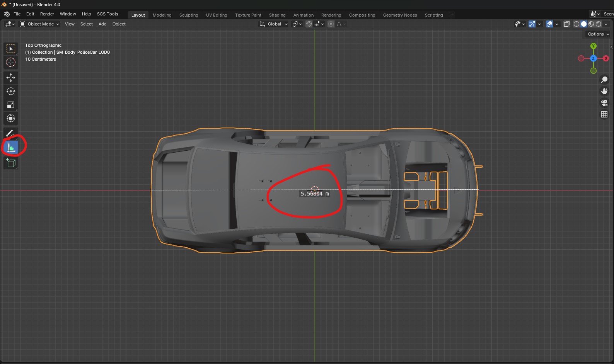Select the Annotate pencil tool

tap(10, 133)
